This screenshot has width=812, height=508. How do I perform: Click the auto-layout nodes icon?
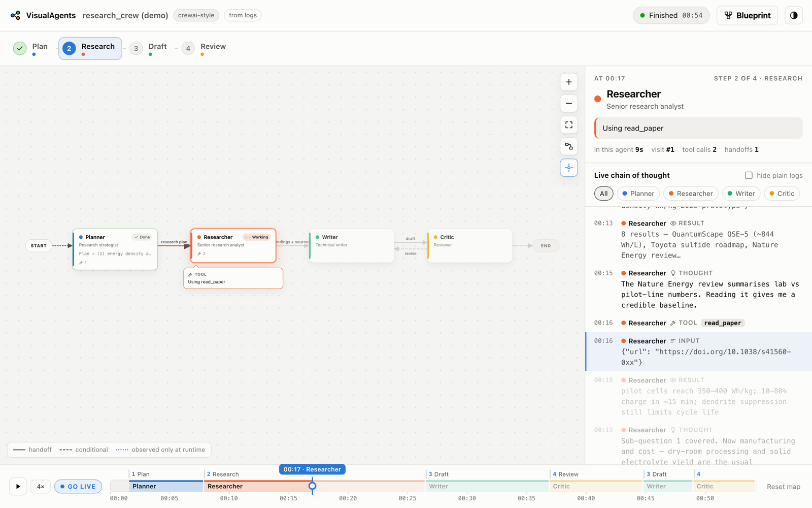569,146
